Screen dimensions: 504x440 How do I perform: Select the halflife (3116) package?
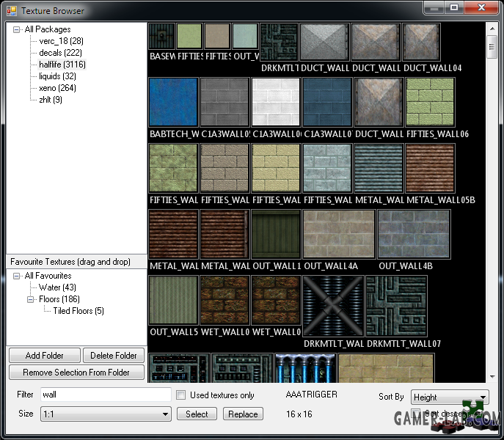(x=62, y=65)
